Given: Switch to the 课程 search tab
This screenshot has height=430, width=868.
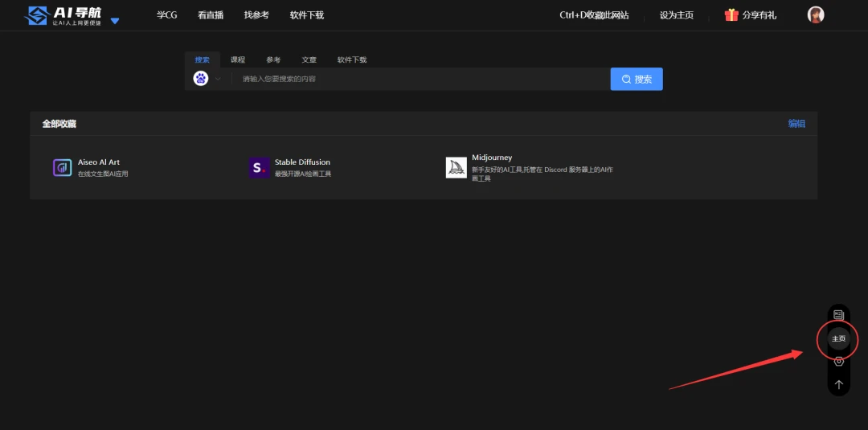Looking at the screenshot, I should coord(237,59).
